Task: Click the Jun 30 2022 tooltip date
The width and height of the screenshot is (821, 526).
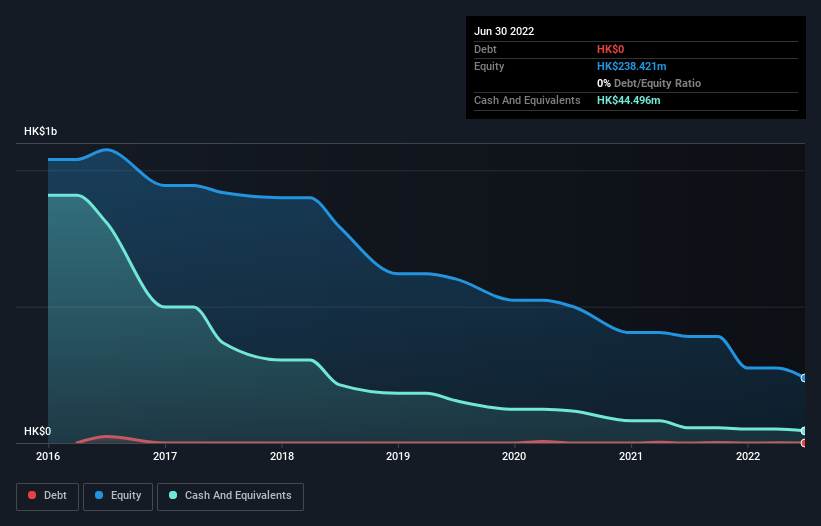Action: 504,31
